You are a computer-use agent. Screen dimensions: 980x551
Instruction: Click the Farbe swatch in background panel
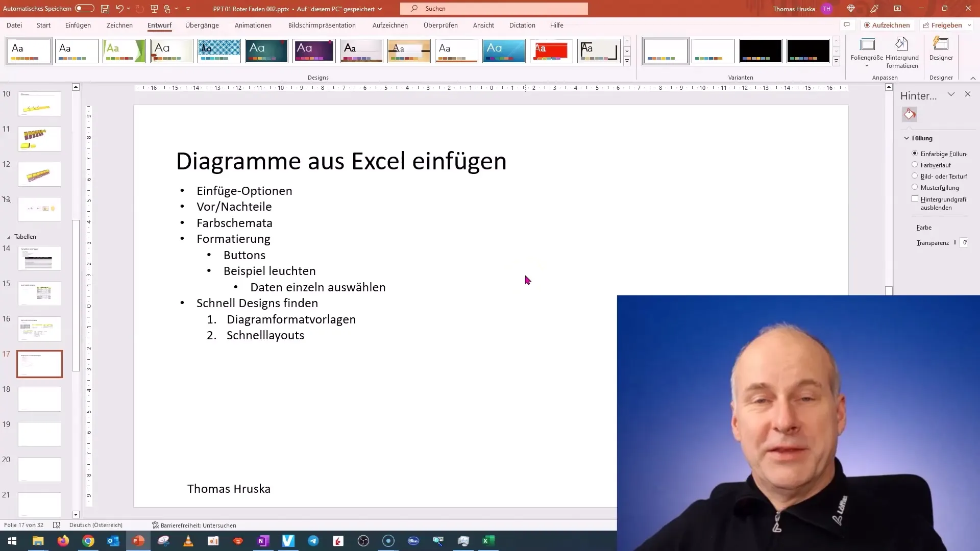point(974,228)
